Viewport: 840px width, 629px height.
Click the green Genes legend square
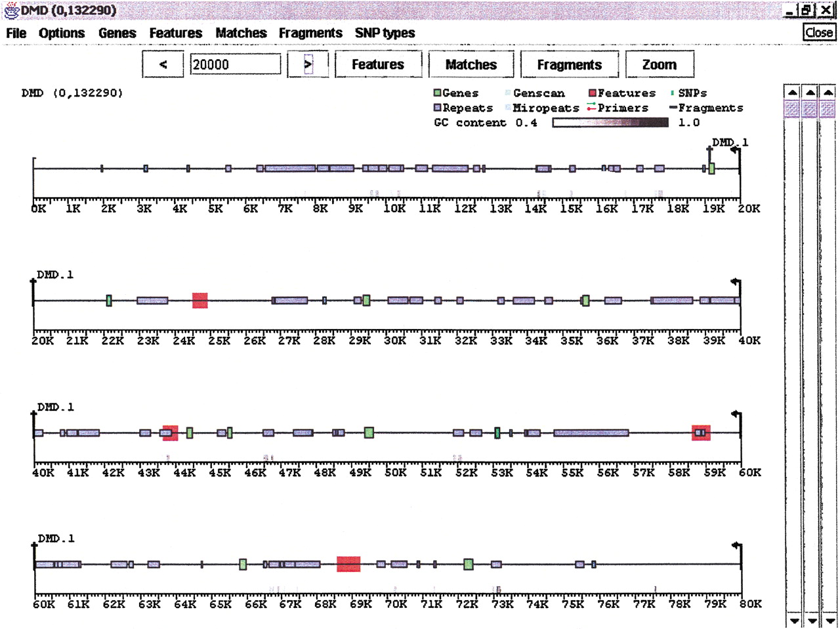click(x=437, y=93)
